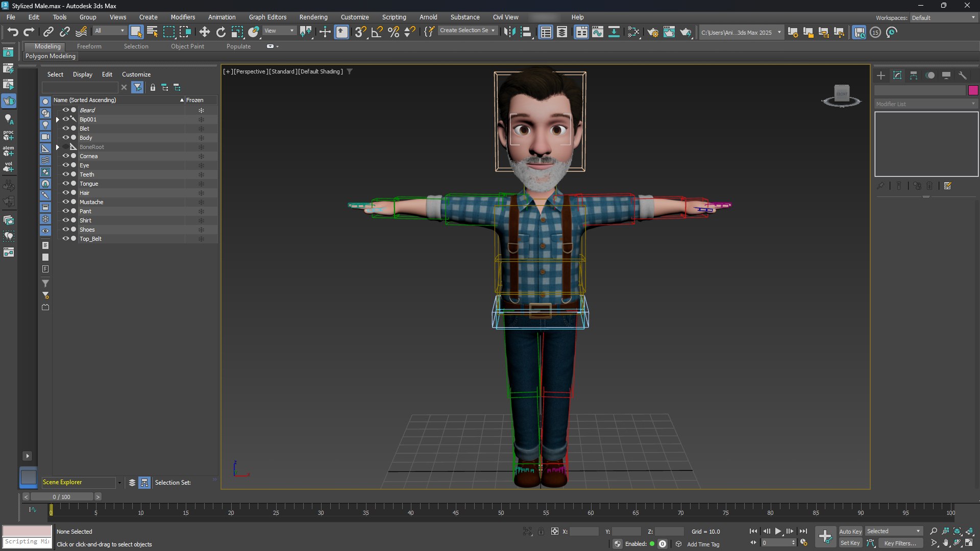Image resolution: width=980 pixels, height=551 pixels.
Task: Open the Modifiers menu
Action: (183, 17)
